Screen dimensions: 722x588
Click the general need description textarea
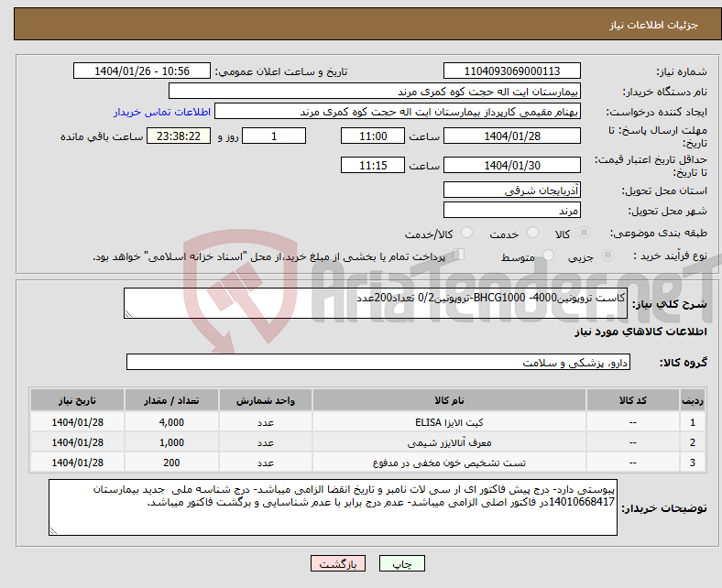[x=376, y=303]
